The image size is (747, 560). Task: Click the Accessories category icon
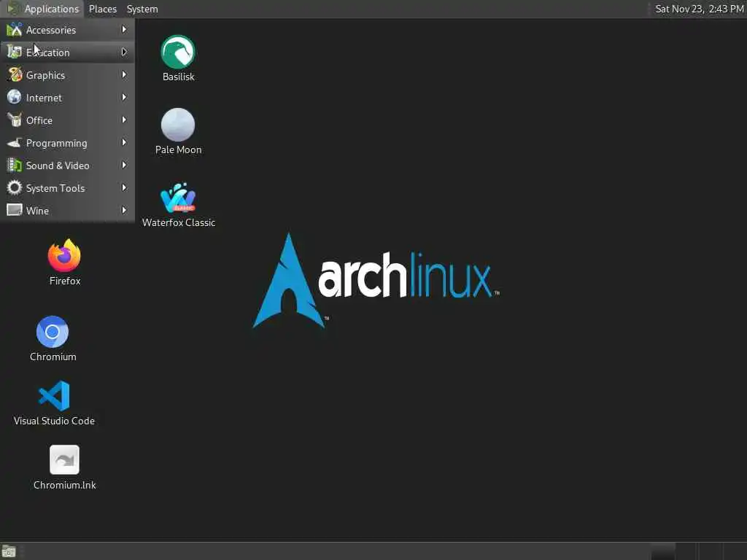15,29
